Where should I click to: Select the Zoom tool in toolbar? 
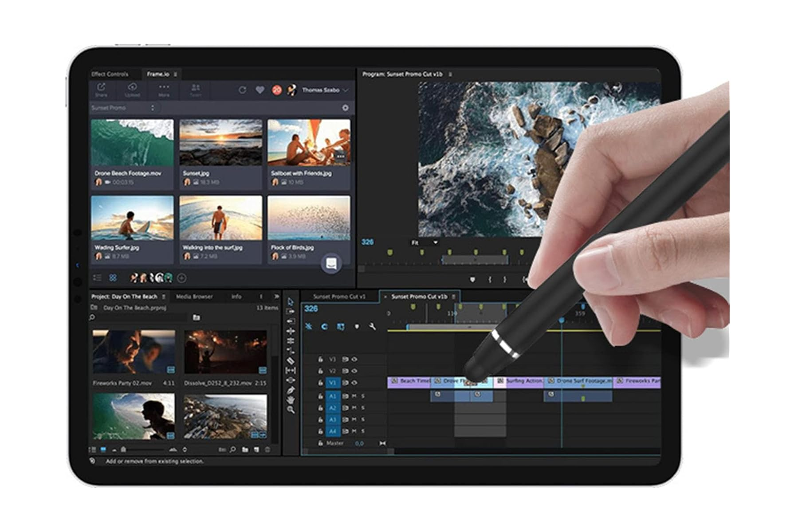coord(291,410)
